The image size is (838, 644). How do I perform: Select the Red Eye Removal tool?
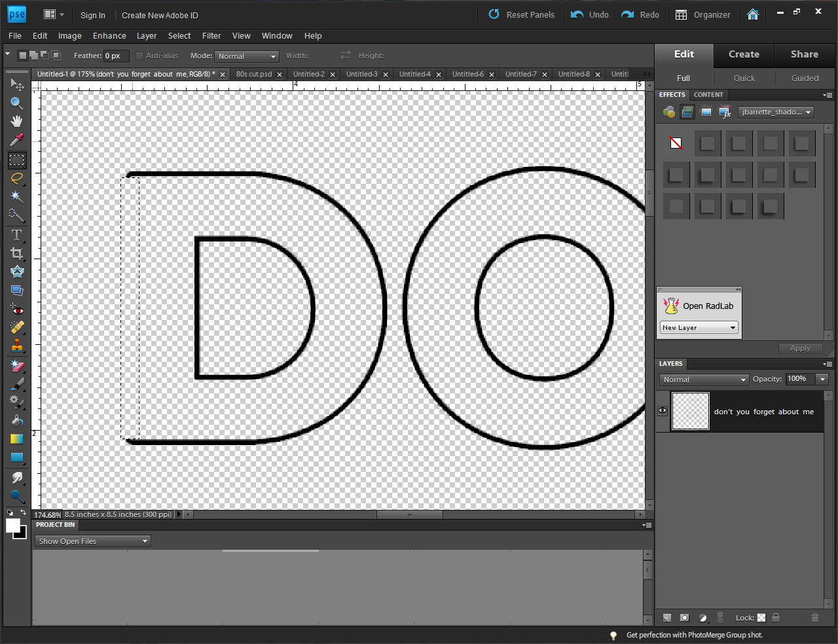17,310
